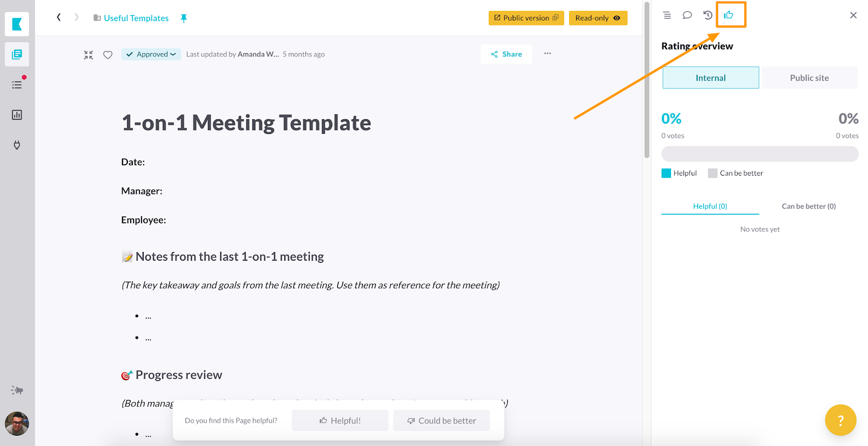Pin the Useful Templates page
868x446 pixels.
(184, 18)
